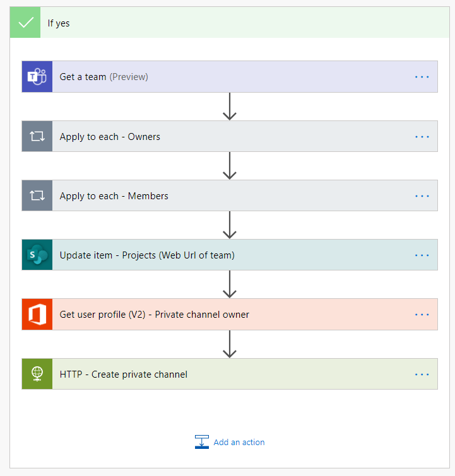
Task: Open the ellipsis menu for Apply to each - Owners
Action: click(x=422, y=136)
